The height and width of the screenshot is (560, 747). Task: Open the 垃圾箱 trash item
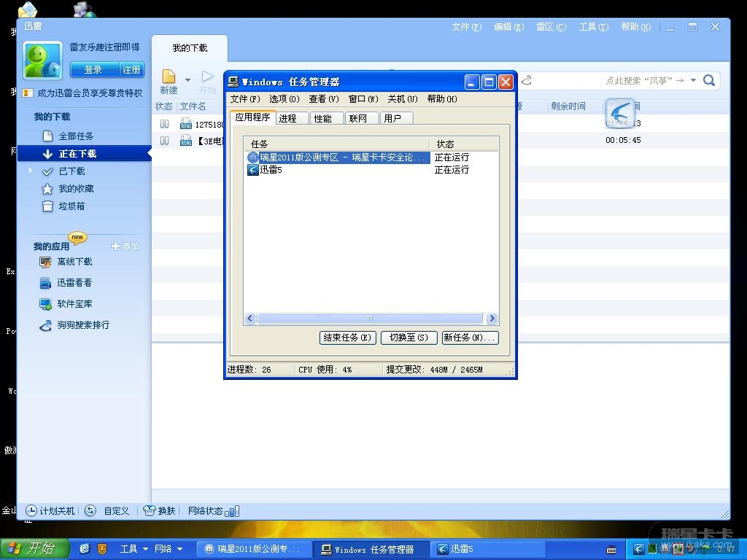click(x=71, y=206)
